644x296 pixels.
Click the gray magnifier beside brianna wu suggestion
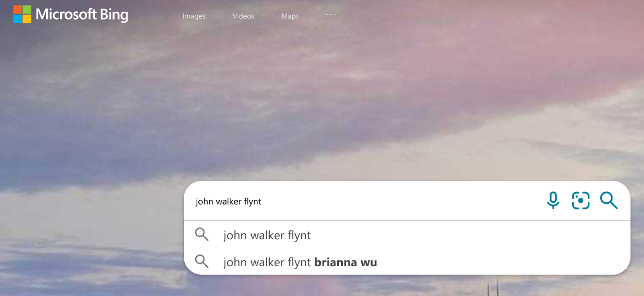tap(202, 262)
